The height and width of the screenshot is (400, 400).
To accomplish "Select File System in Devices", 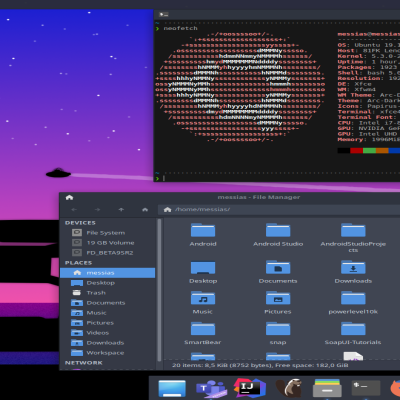I will (107, 233).
